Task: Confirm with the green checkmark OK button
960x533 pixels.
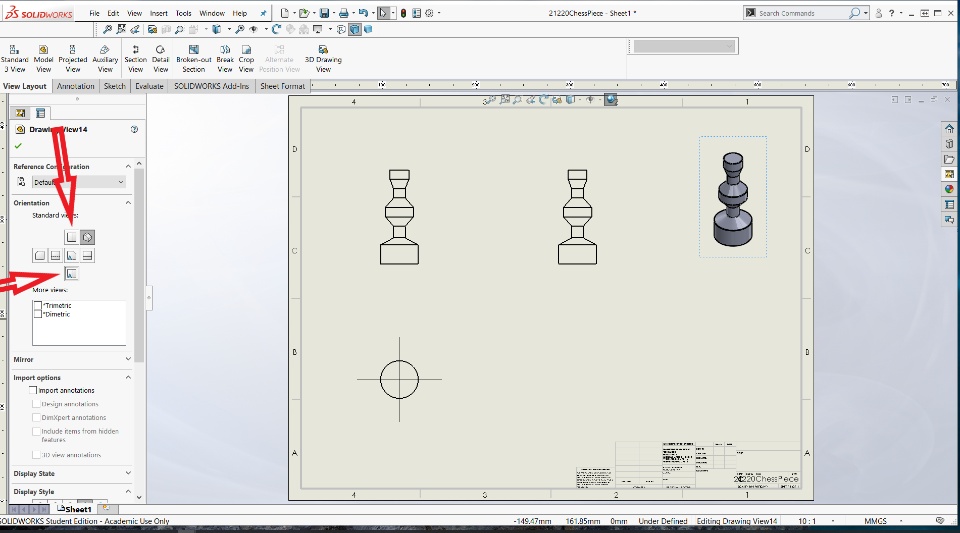Action: coord(18,146)
